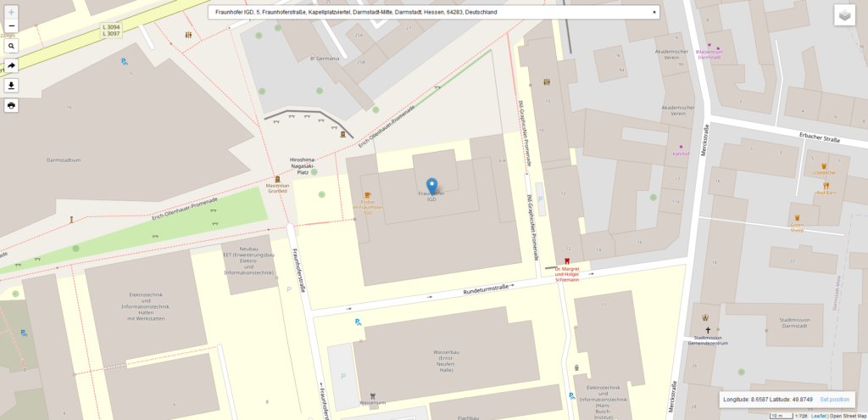
Task: Click the LOWBROW bar icon
Action: coord(824,166)
